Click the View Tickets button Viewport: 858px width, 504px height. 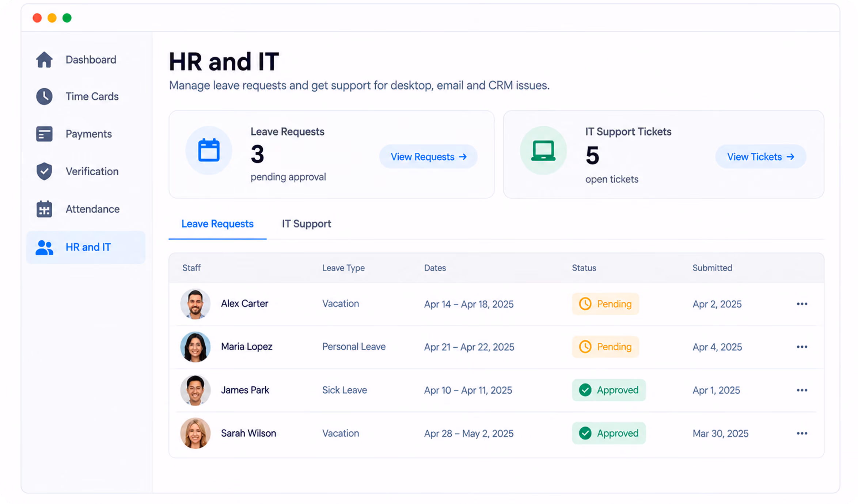(x=760, y=157)
